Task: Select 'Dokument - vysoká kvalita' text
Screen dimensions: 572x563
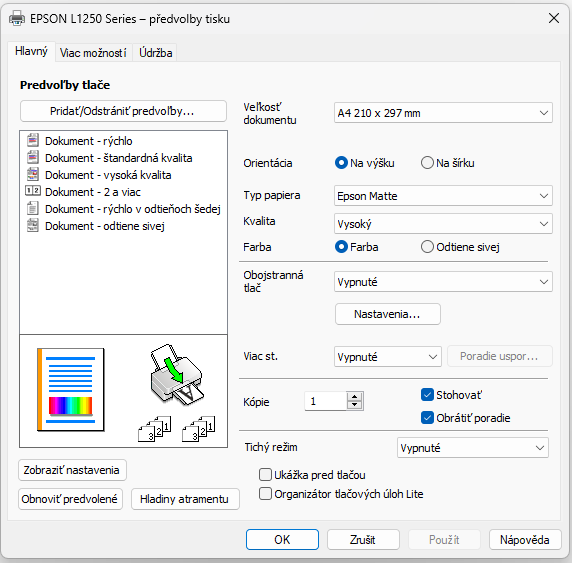Action: click(x=108, y=175)
